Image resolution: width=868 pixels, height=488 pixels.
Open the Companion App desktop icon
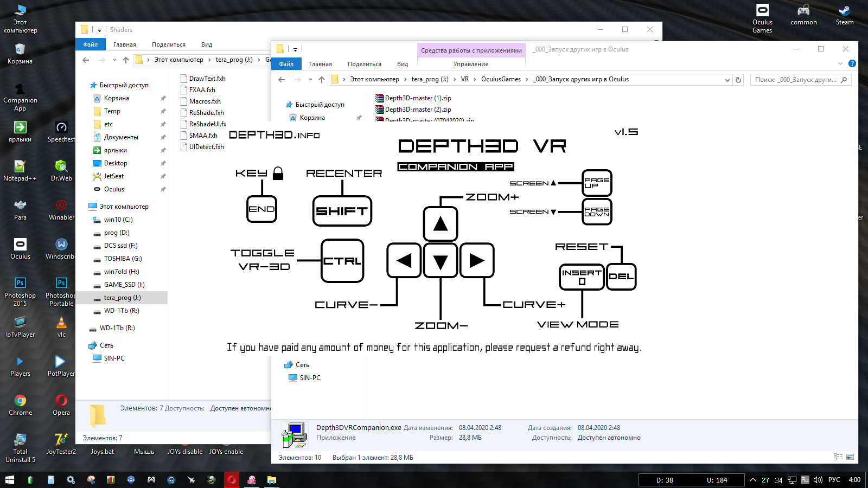point(20,97)
